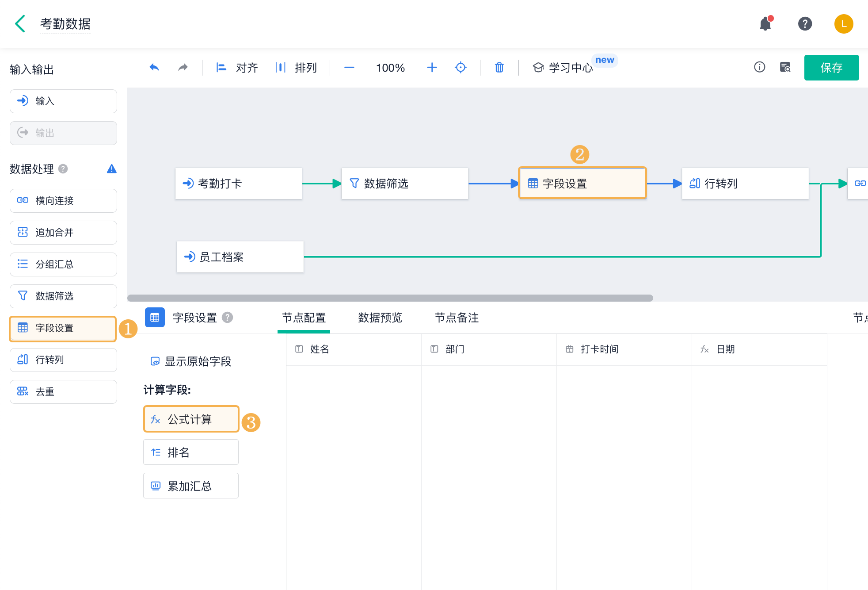Add a 分组汇总 group summary node

[x=63, y=264]
